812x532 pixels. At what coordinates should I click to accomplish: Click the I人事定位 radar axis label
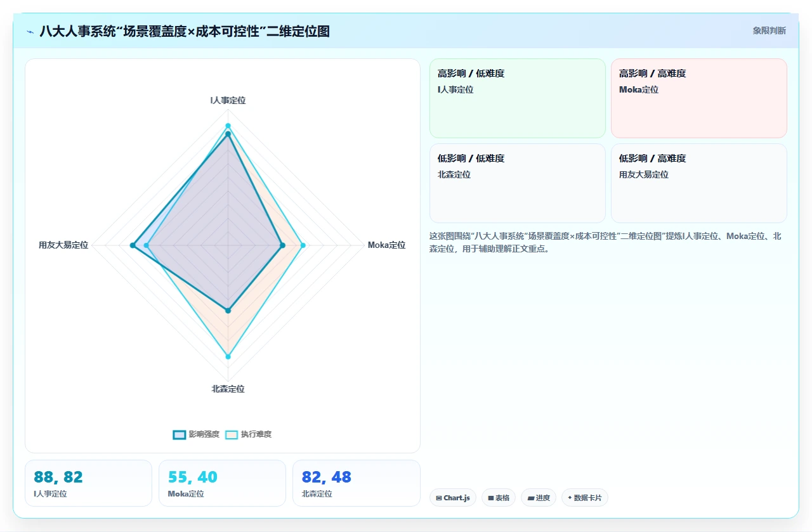point(228,100)
